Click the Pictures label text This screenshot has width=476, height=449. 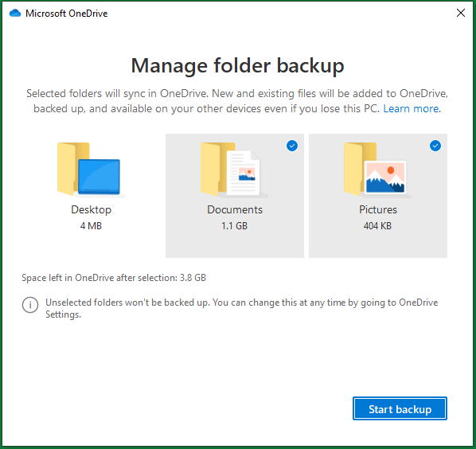(x=378, y=210)
